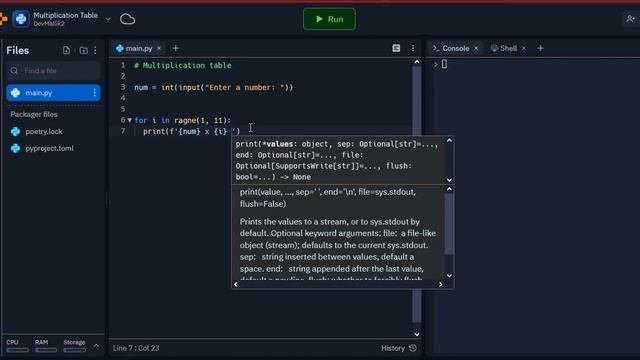640x360 pixels.
Task: Click the misspelled ragne on line 6
Action: [185, 120]
